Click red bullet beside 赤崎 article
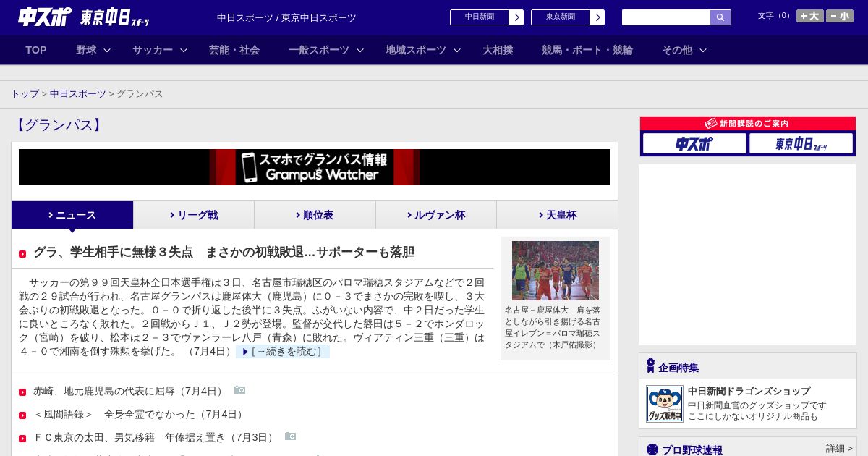 [22, 392]
